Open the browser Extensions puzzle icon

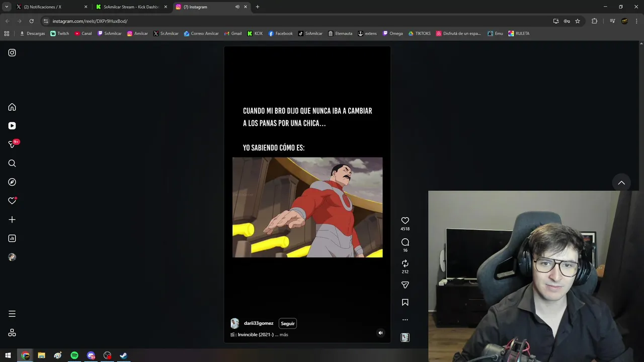click(x=594, y=21)
